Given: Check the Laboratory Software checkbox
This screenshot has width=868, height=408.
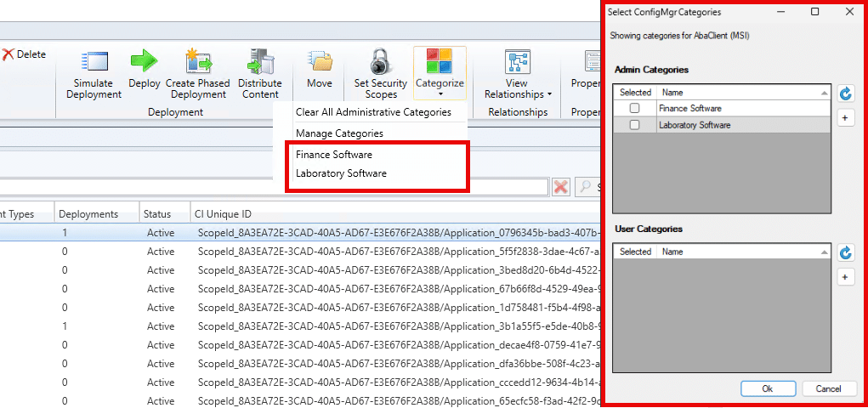Looking at the screenshot, I should pyautogui.click(x=634, y=125).
